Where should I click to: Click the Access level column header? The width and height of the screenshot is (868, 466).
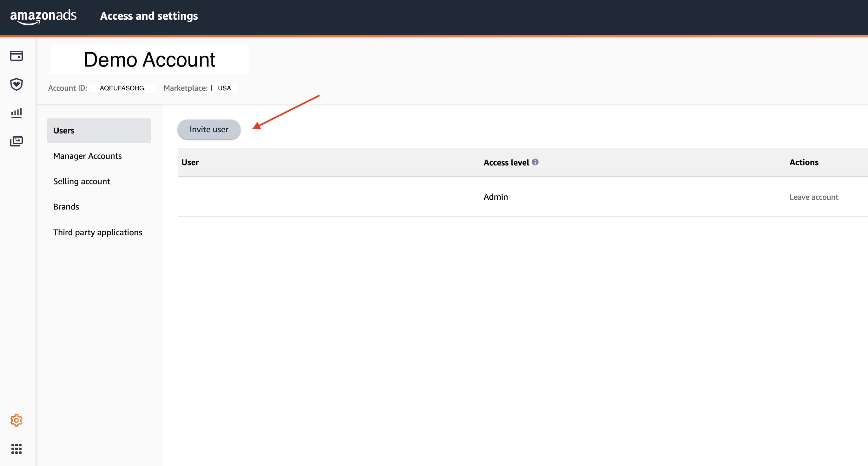click(x=506, y=163)
